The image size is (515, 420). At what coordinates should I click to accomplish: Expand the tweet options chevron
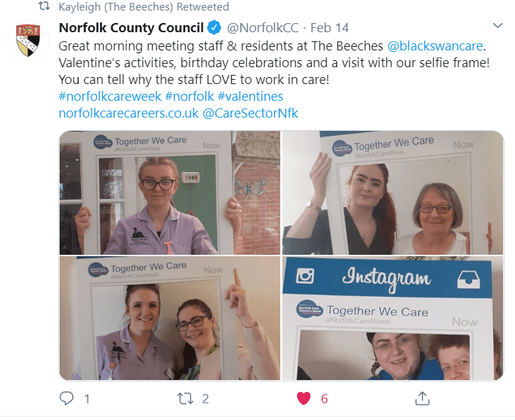(x=498, y=26)
